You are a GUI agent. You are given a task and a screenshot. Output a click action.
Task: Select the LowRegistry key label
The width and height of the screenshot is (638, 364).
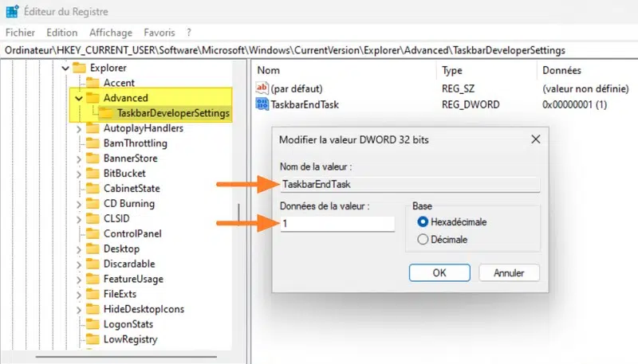pos(130,339)
